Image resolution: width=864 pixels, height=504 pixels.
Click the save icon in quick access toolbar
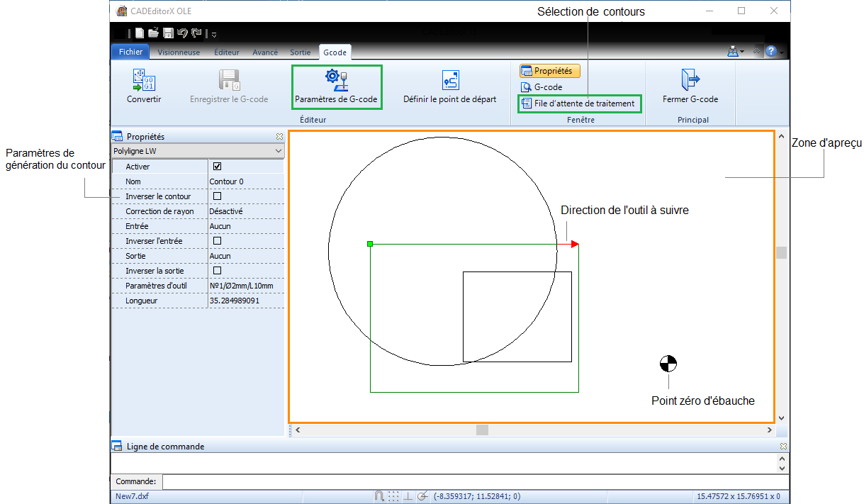point(168,33)
